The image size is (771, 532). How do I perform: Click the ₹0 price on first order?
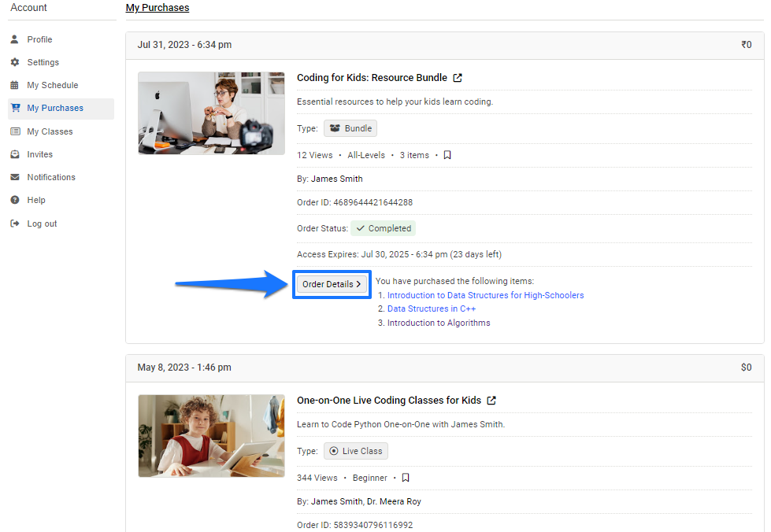tap(747, 45)
